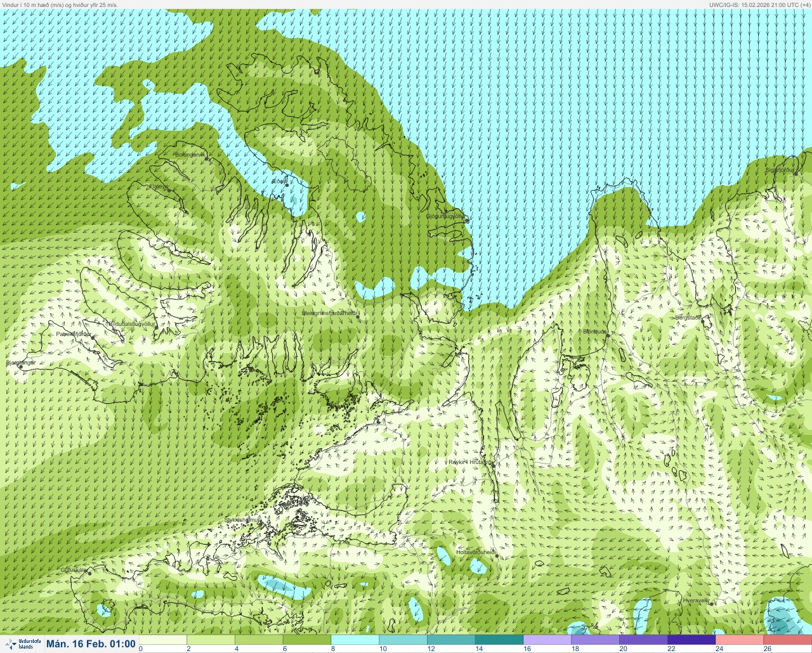
Task: Click the Mán. 16 Feb. 01:00 date label
Action: tap(91, 643)
